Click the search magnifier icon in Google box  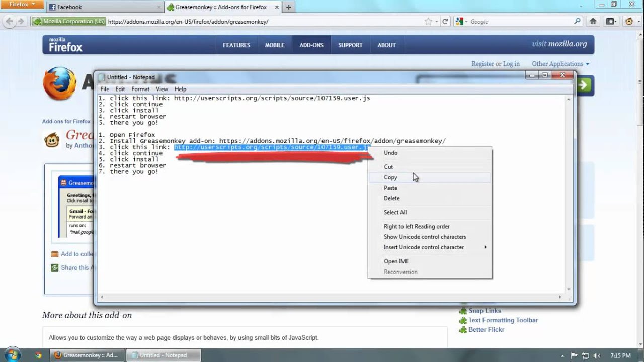(577, 22)
